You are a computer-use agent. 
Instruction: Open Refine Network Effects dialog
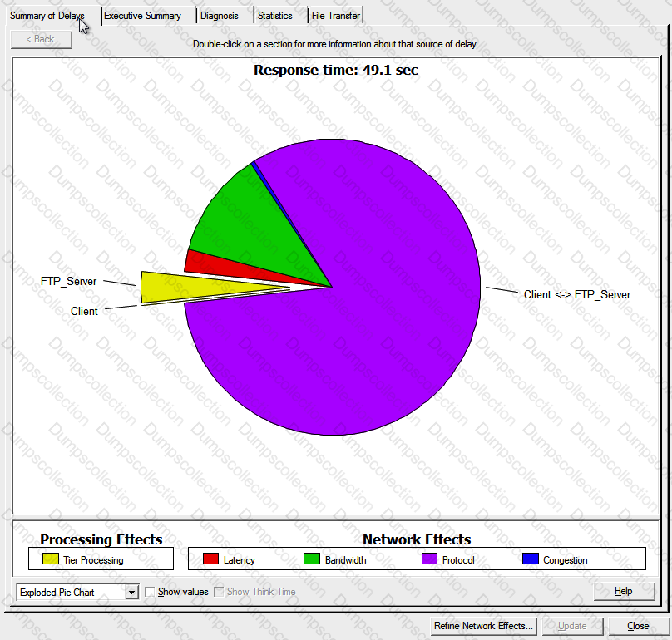pos(483,626)
